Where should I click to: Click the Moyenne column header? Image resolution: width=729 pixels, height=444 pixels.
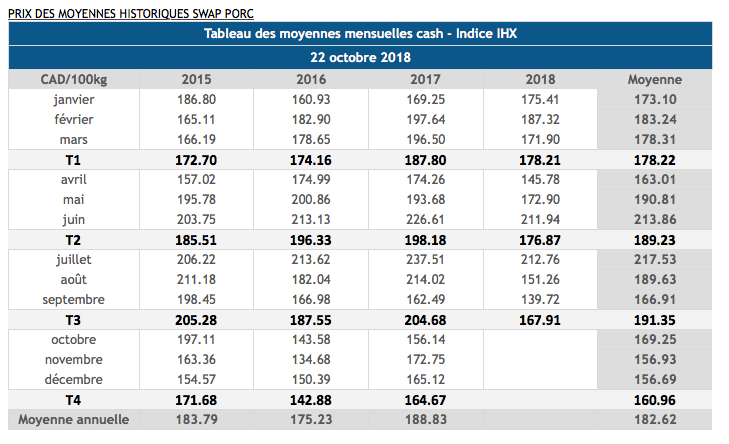654,79
